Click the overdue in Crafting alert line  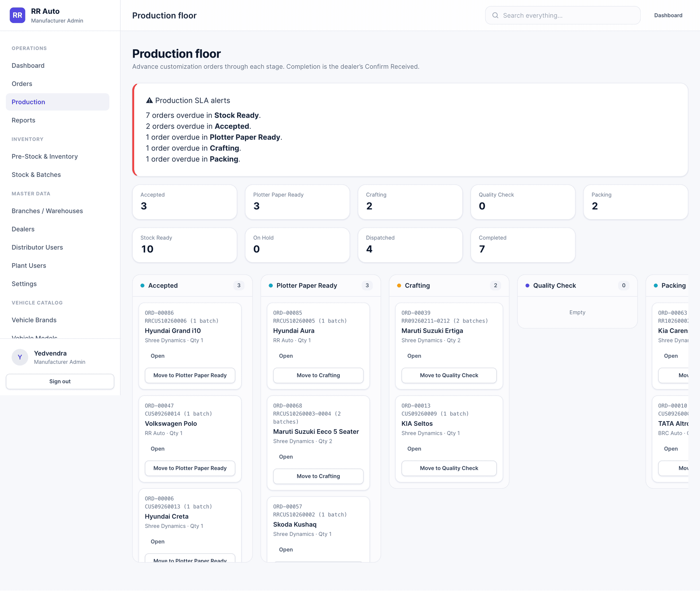[193, 148]
